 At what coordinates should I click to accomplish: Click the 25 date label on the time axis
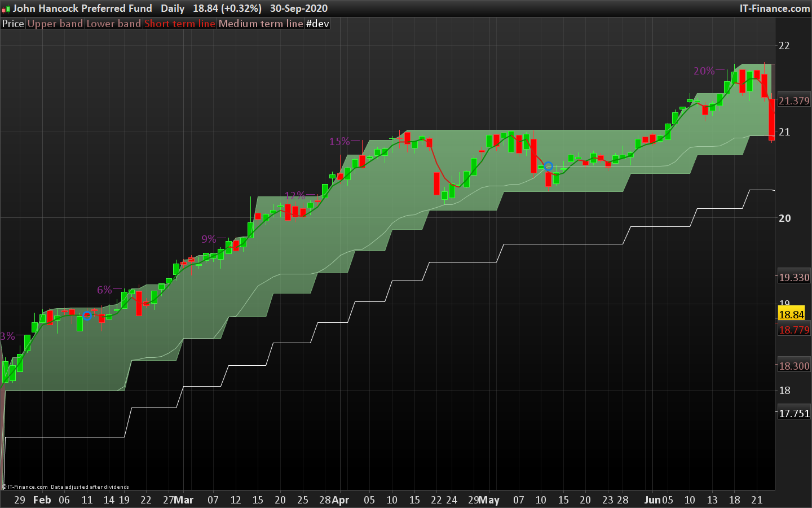[x=303, y=500]
